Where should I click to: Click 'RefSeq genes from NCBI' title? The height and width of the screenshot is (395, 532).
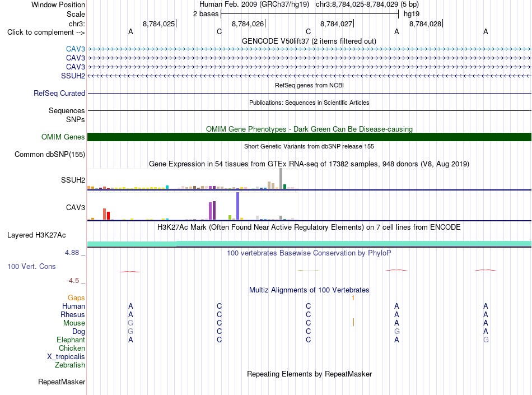[x=309, y=86]
